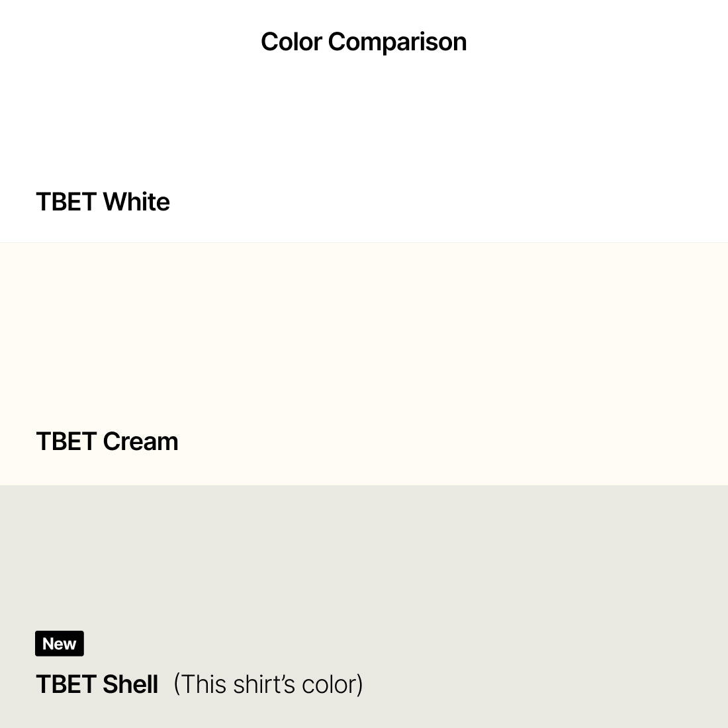Click "TBET" in the Shell label
The height and width of the screenshot is (728, 728).
point(66,684)
